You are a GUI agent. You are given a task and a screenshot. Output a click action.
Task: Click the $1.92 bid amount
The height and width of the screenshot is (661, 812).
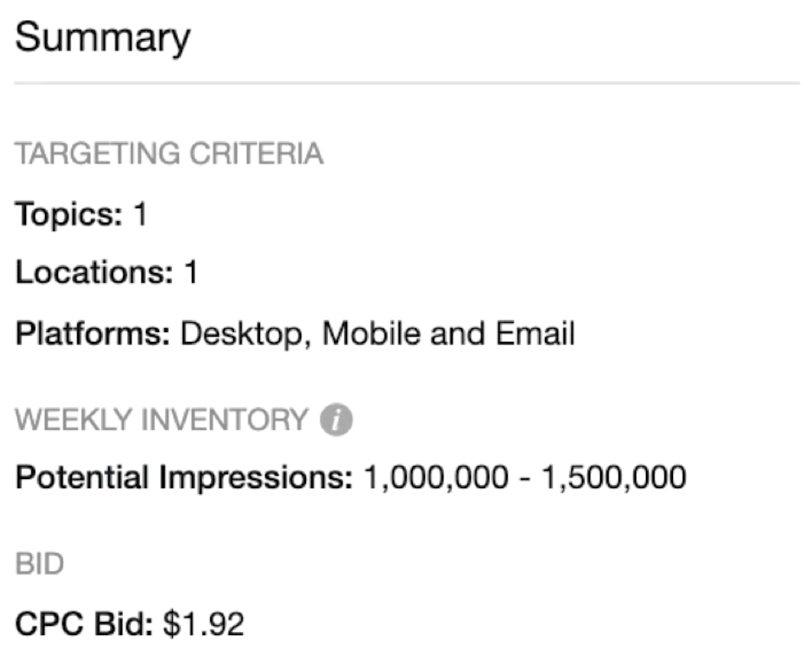(x=203, y=624)
